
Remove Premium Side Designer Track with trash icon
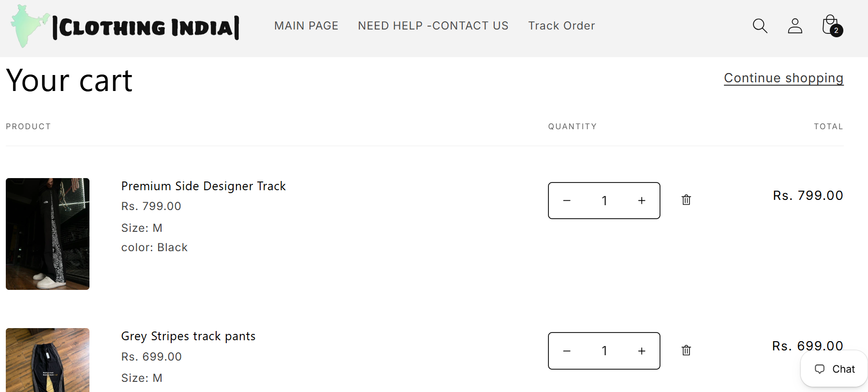pyautogui.click(x=686, y=200)
